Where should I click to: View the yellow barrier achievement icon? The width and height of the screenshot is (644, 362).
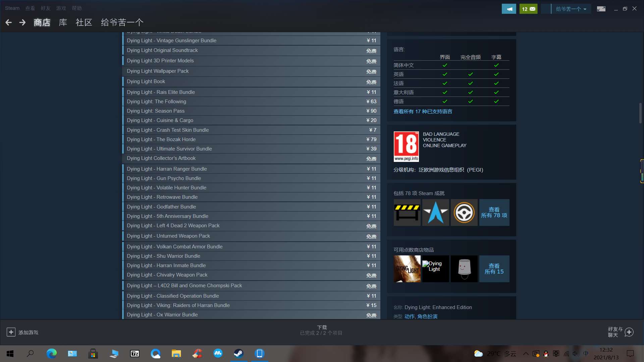click(x=407, y=213)
